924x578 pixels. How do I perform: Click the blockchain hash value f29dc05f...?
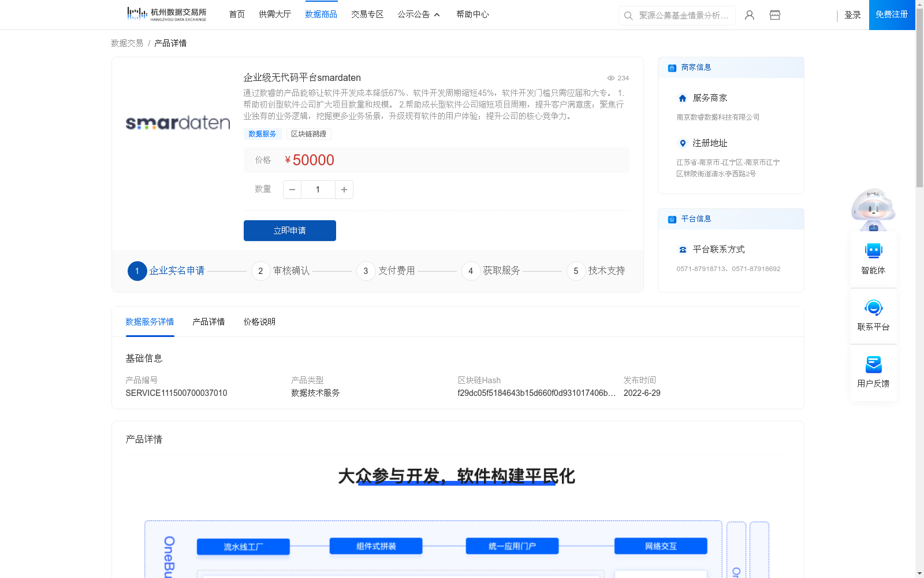[536, 393]
